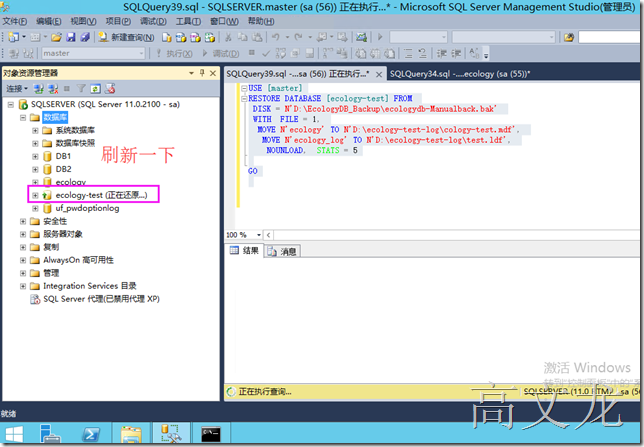Expand the 数据库快照 folder
This screenshot has width=644, height=447.
pyautogui.click(x=35, y=143)
